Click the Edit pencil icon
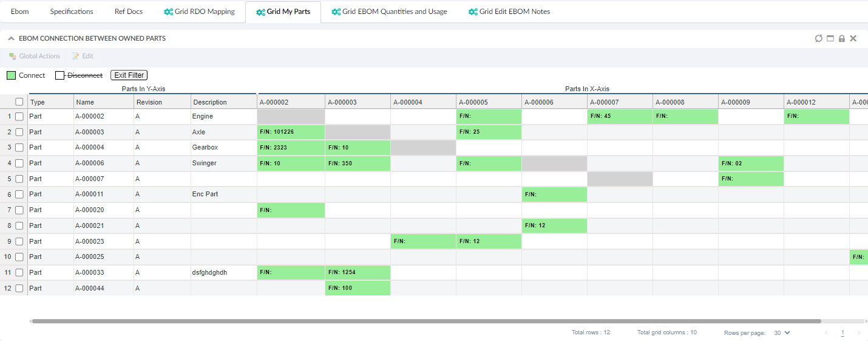868x341 pixels. point(76,56)
